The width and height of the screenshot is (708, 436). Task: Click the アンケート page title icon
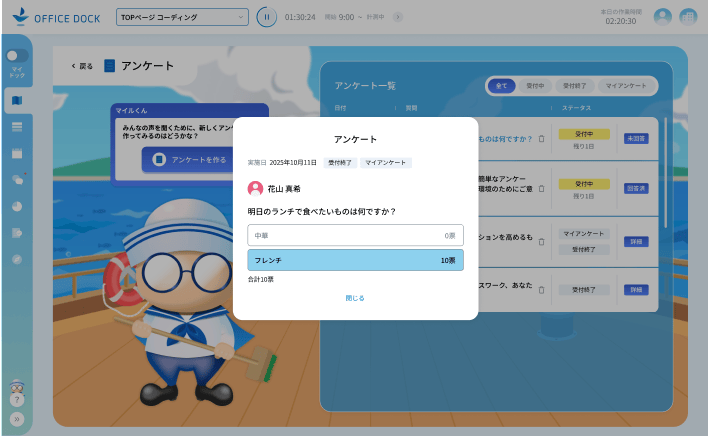[109, 66]
